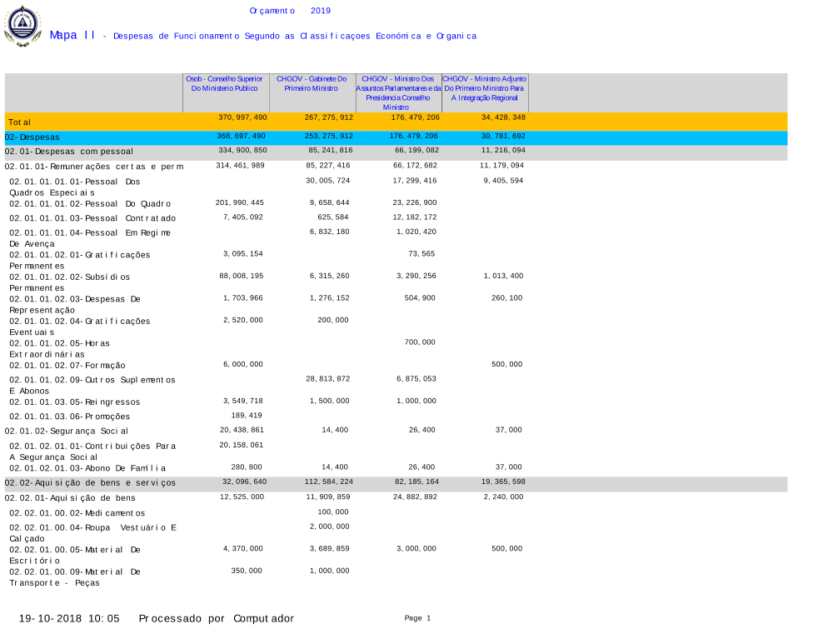This screenshot has height=644, width=833.
Task: Click the orange Total row label
Action: pyautogui.click(x=20, y=122)
